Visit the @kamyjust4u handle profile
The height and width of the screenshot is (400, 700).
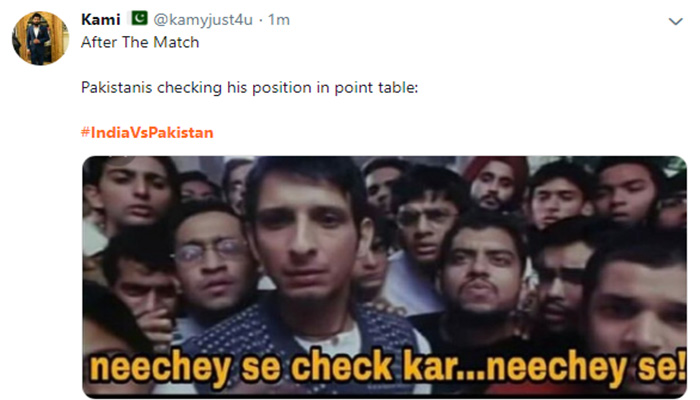203,20
